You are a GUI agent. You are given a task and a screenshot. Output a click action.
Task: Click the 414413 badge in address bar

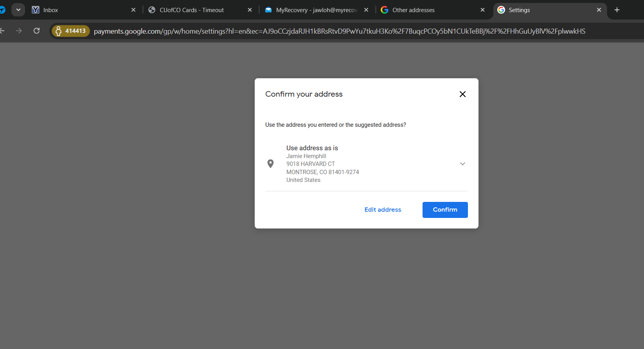click(71, 31)
